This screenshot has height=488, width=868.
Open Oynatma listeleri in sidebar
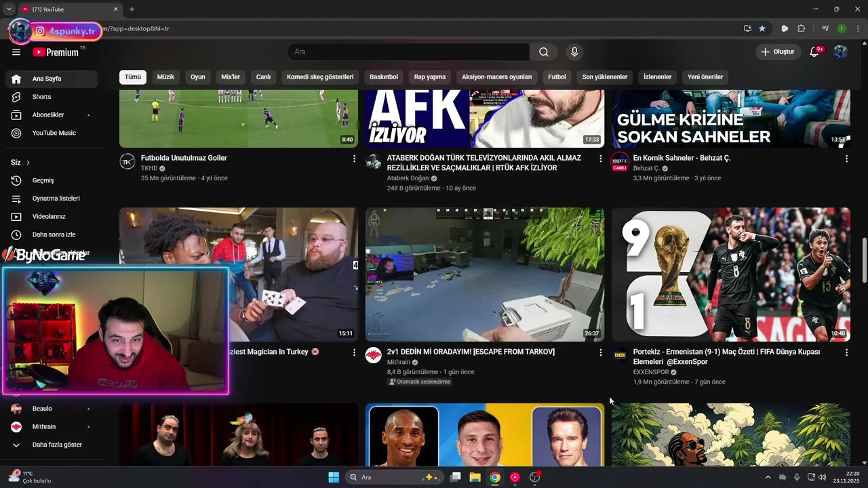coord(52,199)
